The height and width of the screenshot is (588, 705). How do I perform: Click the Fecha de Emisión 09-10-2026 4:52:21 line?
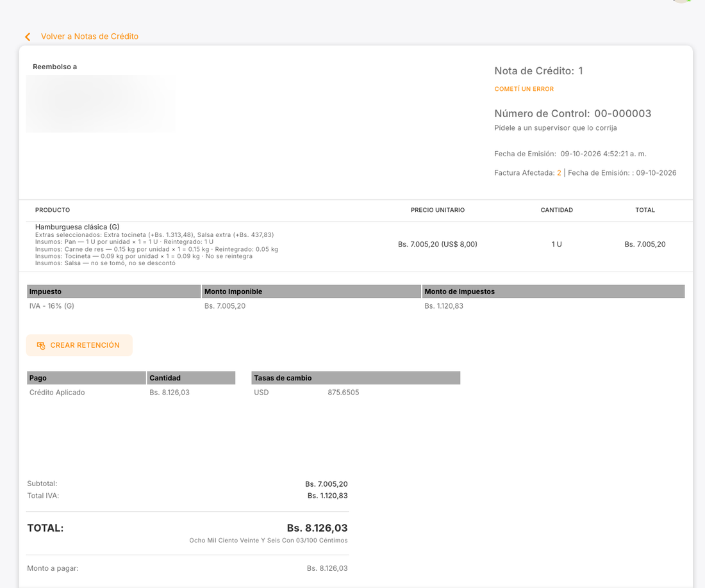pyautogui.click(x=570, y=154)
